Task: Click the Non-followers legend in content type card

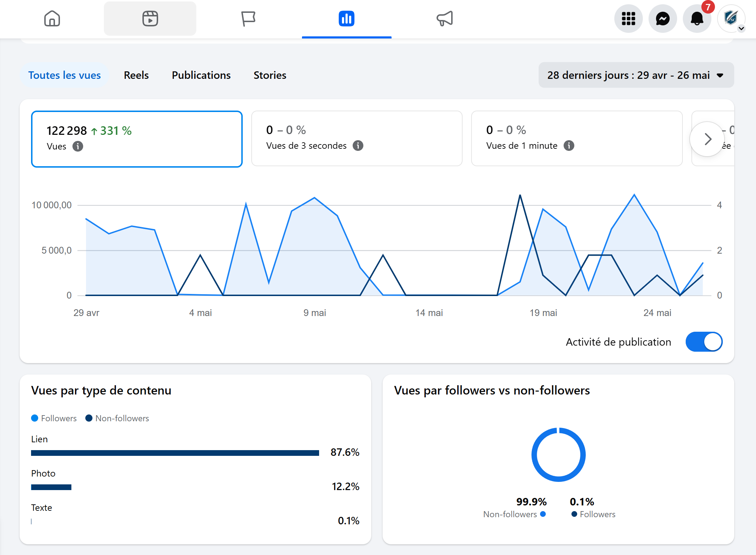Action: click(x=117, y=418)
